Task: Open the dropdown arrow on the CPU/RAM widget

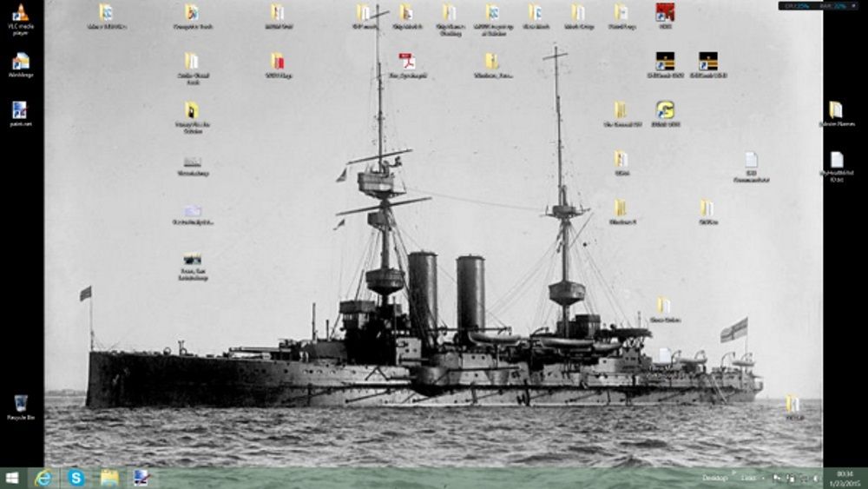Action: pyautogui.click(x=854, y=5)
